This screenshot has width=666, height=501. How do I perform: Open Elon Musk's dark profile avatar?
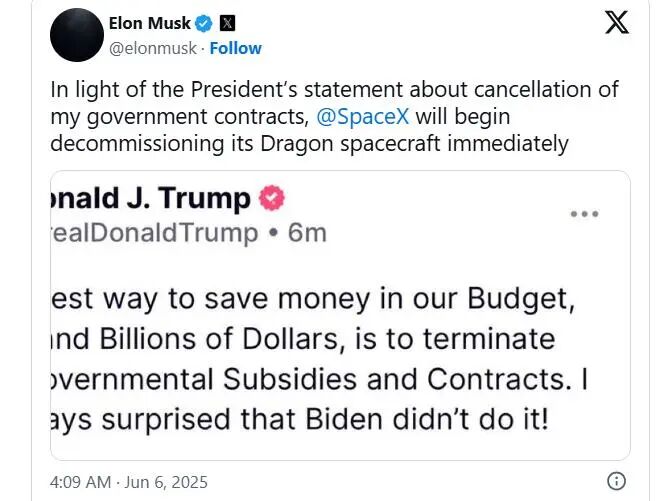pyautogui.click(x=77, y=35)
